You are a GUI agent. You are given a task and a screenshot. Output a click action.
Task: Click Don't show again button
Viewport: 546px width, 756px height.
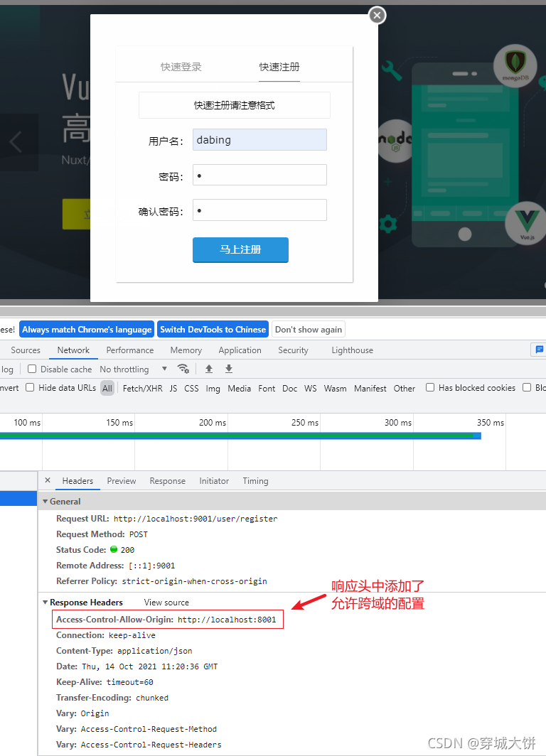pos(309,329)
